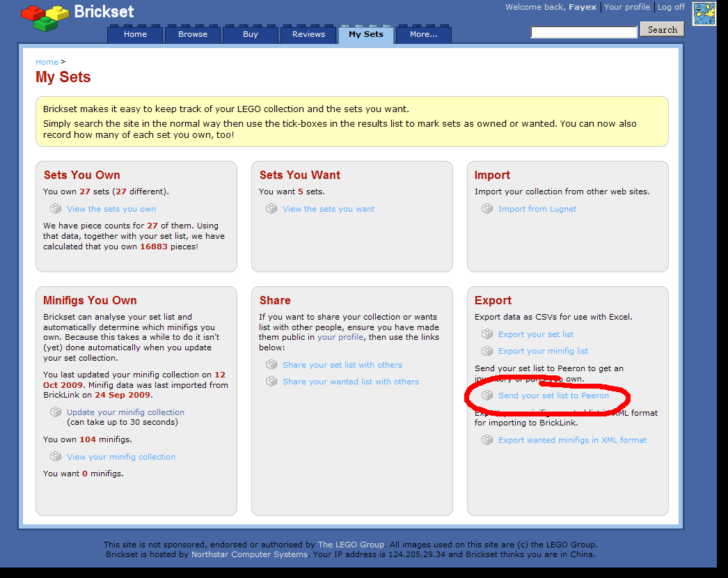This screenshot has width=728, height=578.
Task: Click the search text field
Action: 584,32
